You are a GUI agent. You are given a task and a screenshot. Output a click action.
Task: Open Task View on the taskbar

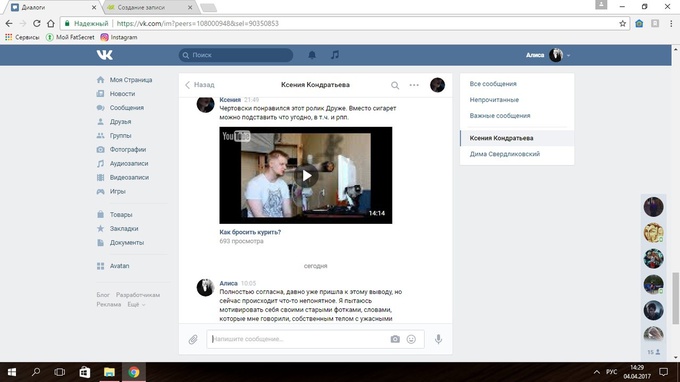coord(60,372)
